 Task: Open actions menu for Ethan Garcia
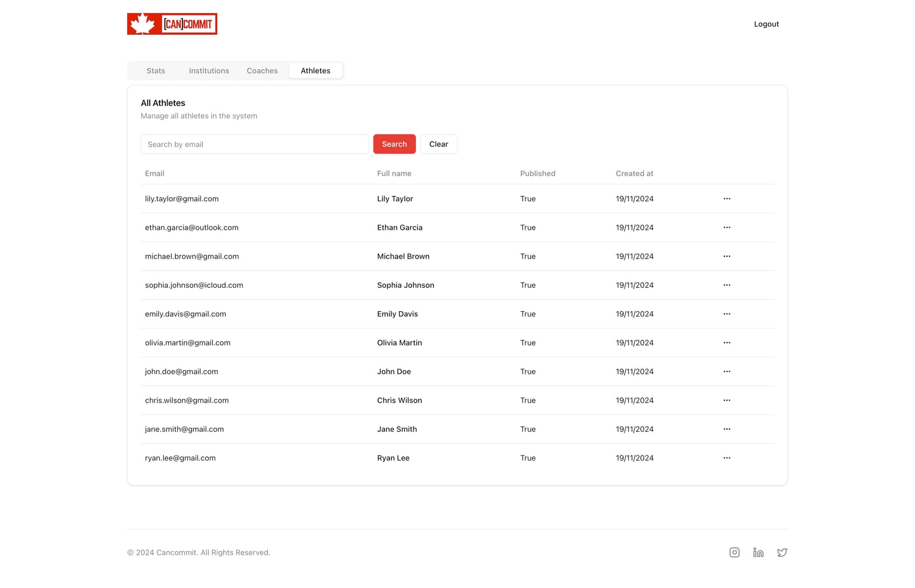tap(727, 228)
